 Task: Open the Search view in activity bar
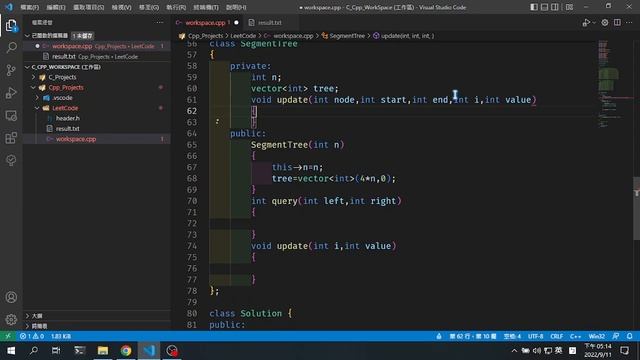[11, 48]
